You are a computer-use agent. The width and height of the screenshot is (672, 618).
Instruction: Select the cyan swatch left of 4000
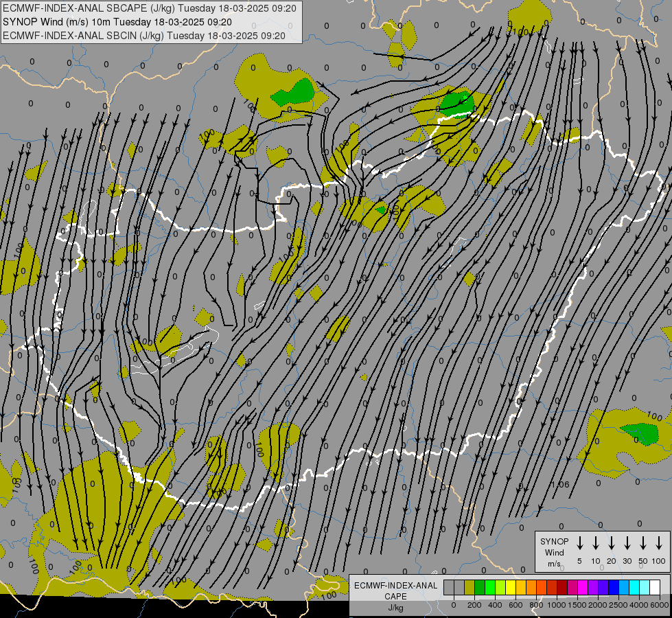(x=634, y=587)
